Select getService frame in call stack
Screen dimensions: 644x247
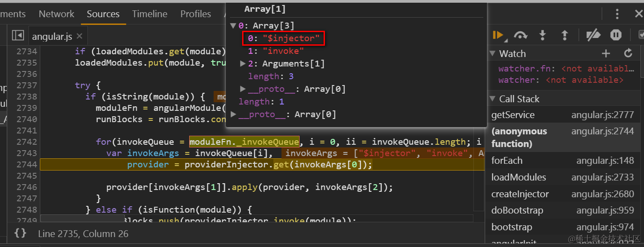(564, 115)
